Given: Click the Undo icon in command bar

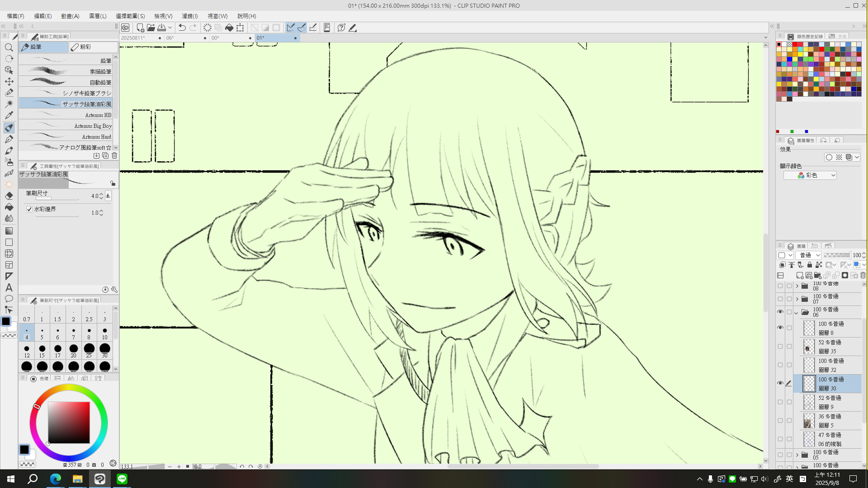Looking at the screenshot, I should (182, 28).
